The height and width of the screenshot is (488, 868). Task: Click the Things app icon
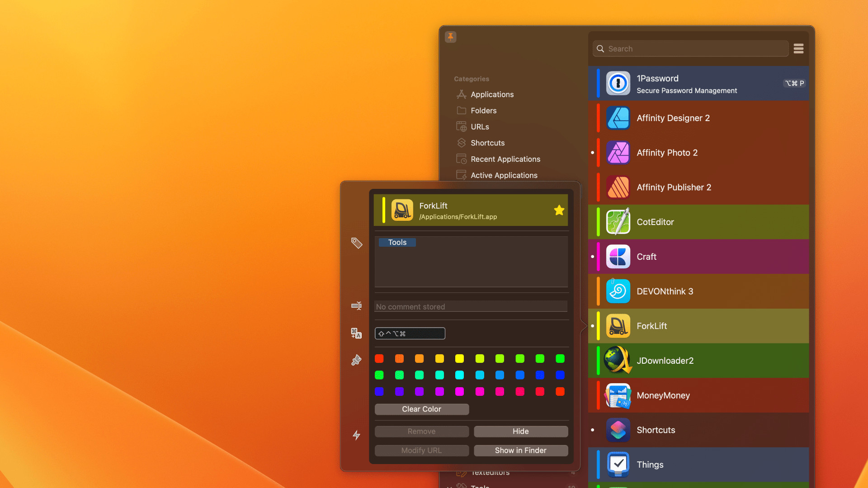(x=618, y=465)
